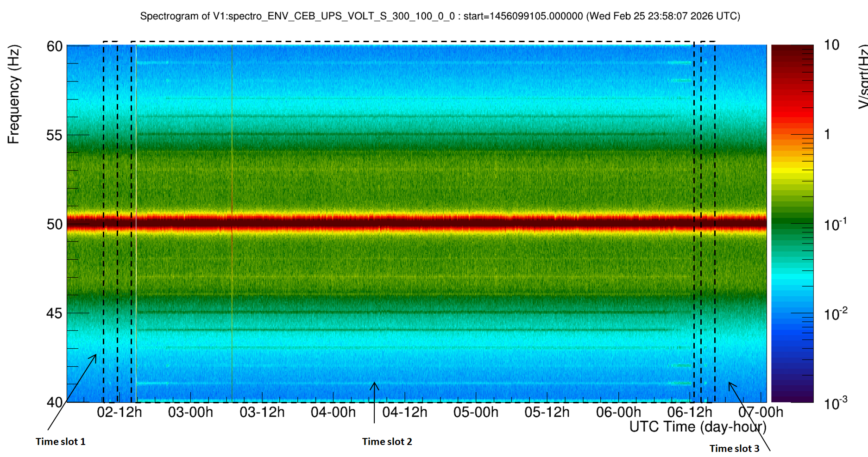This screenshot has width=868, height=457.
Task: Select the "Frequency (Hz)" y-axis label
Action: 13,94
